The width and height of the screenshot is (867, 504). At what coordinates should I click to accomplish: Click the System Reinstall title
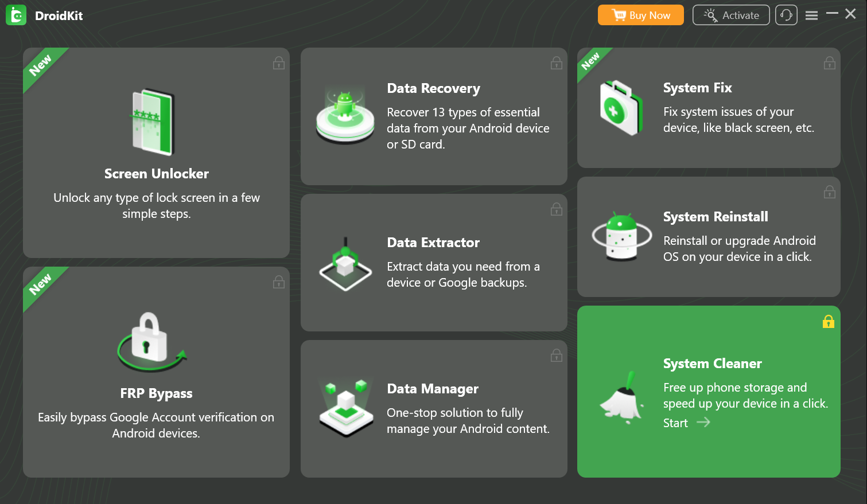716,217
